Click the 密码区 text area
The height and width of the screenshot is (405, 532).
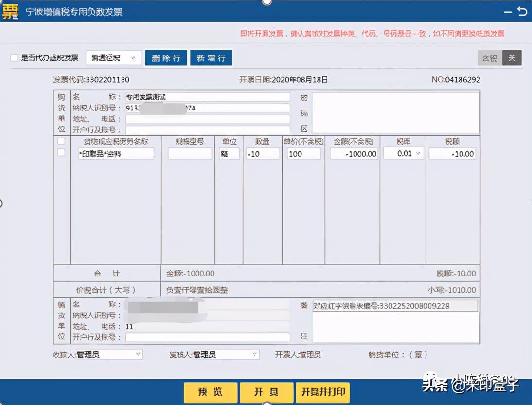(396, 113)
